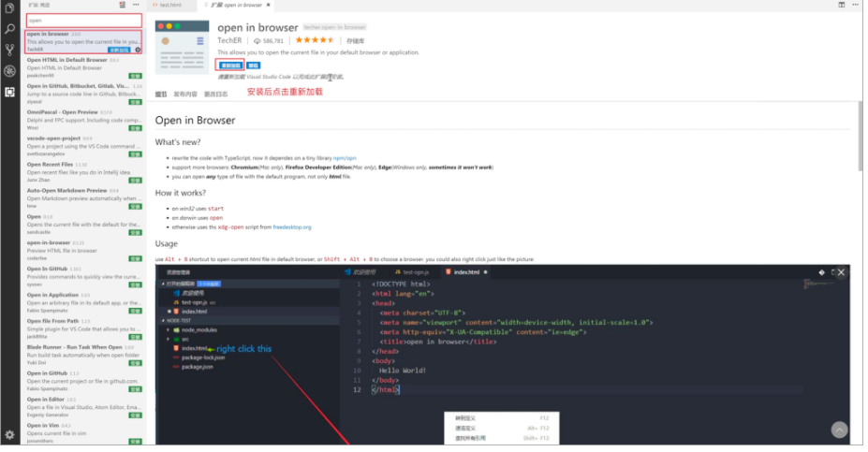This screenshot has width=868, height=452.
Task: Open the Search view in activity bar
Action: 9,29
